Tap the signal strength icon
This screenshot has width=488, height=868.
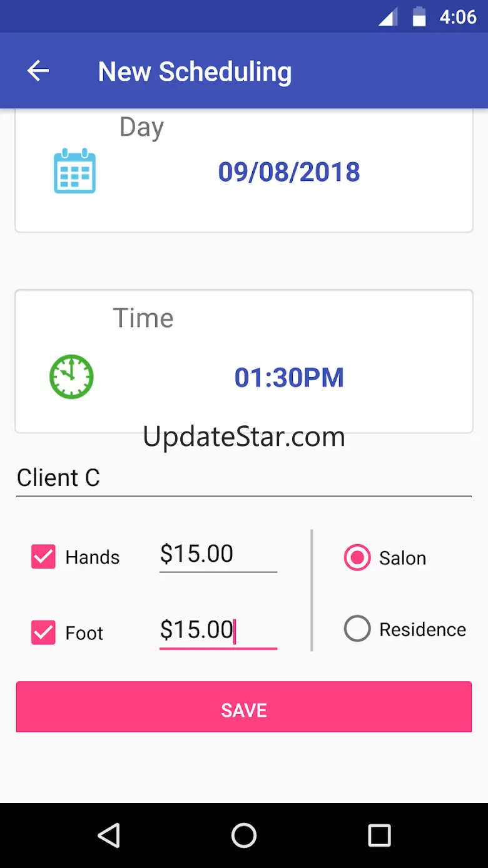tap(388, 18)
